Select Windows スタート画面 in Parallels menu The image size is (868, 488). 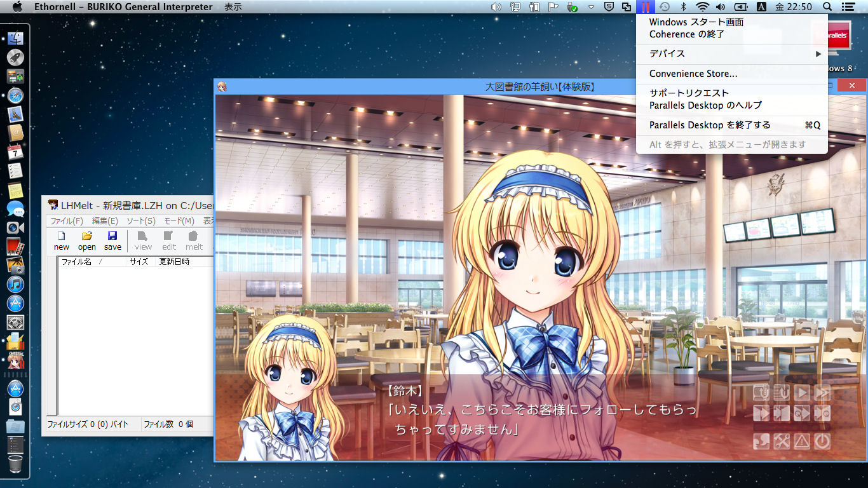732,22
